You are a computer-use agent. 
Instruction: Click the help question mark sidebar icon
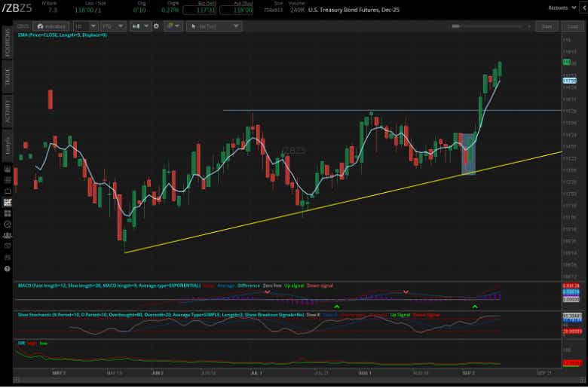(x=7, y=269)
